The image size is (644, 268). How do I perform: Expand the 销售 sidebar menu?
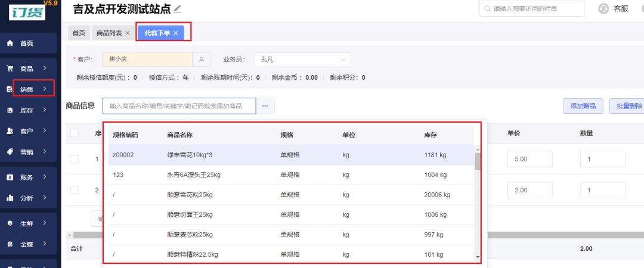pyautogui.click(x=44, y=89)
